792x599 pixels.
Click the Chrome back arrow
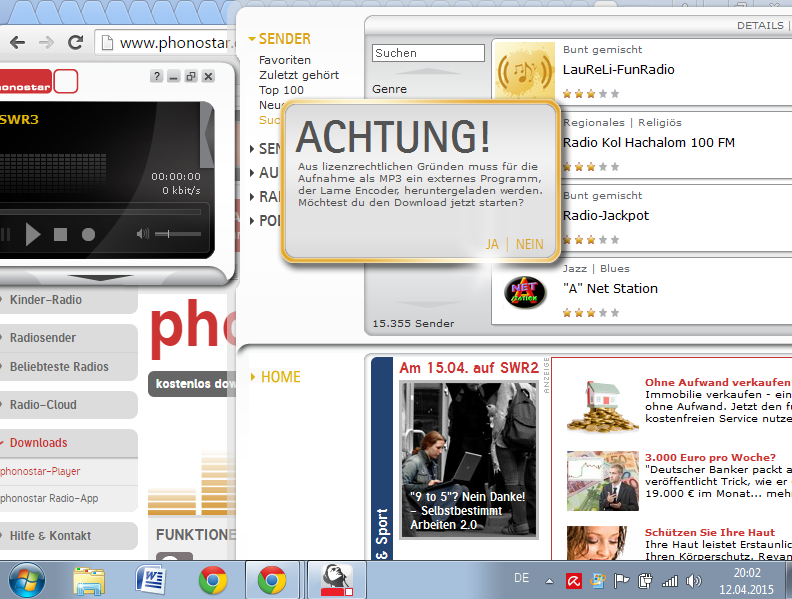coord(17,42)
